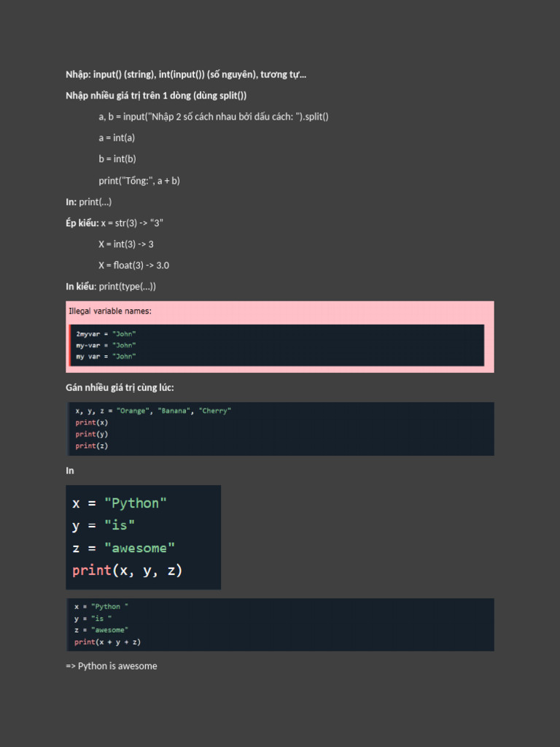The height and width of the screenshot is (747, 560).
Task: Click the 'b = int(b)' line
Action: [117, 159]
